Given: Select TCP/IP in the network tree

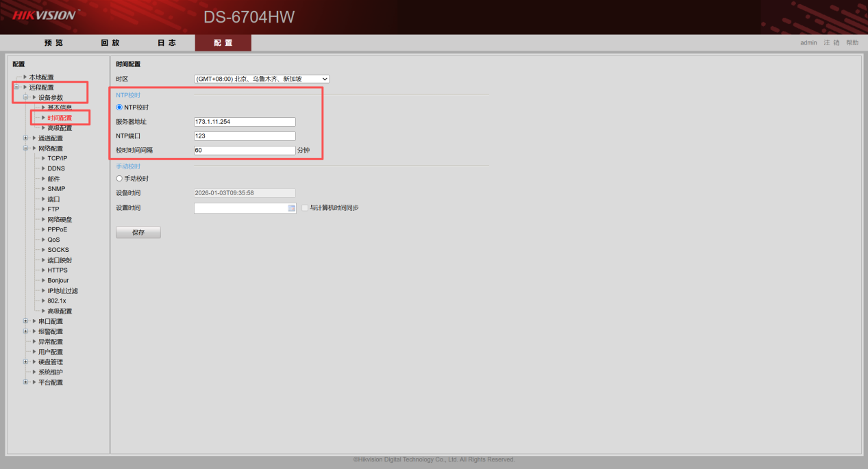Looking at the screenshot, I should tap(57, 158).
